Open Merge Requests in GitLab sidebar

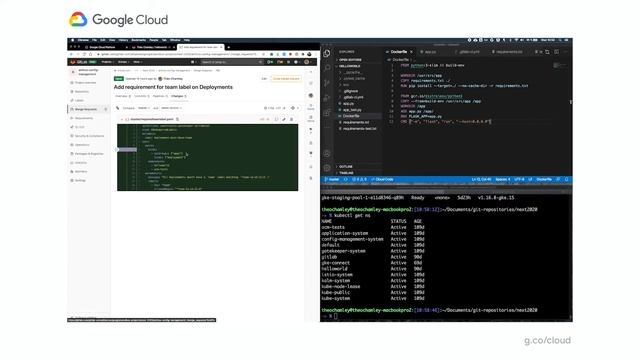(x=86, y=109)
